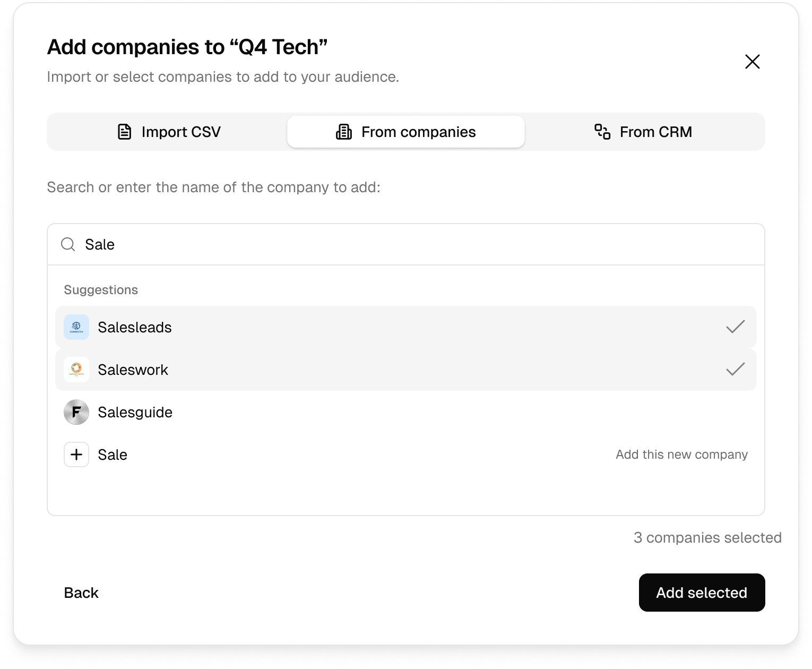The image size is (812, 669).
Task: Click the Add selected button
Action: pyautogui.click(x=702, y=593)
